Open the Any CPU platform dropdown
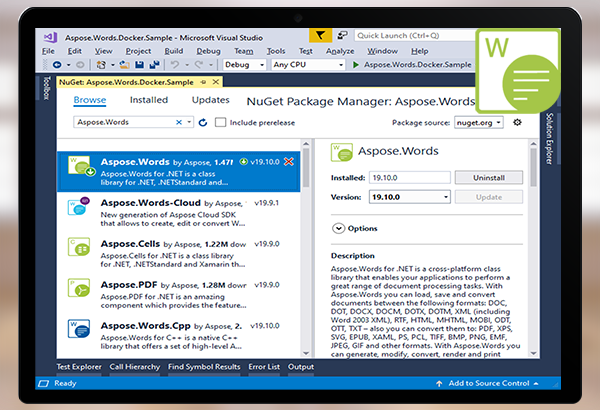This screenshot has width=600, height=410. pos(308,65)
